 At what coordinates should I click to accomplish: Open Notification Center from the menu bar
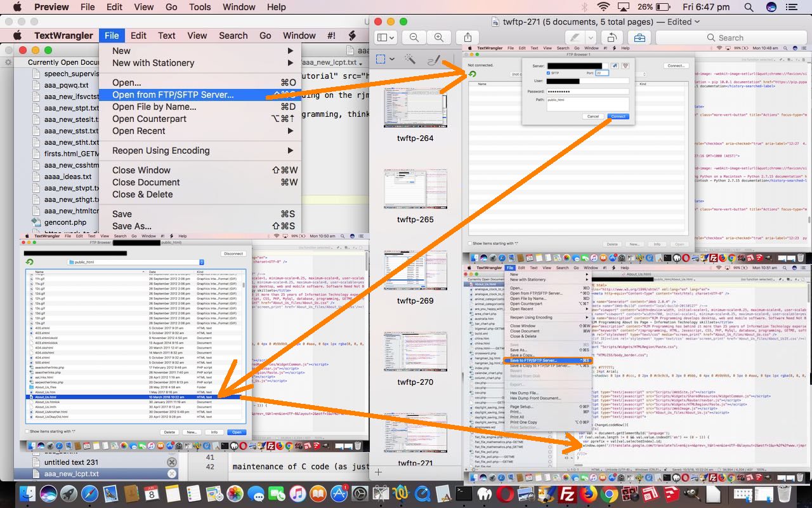792,7
